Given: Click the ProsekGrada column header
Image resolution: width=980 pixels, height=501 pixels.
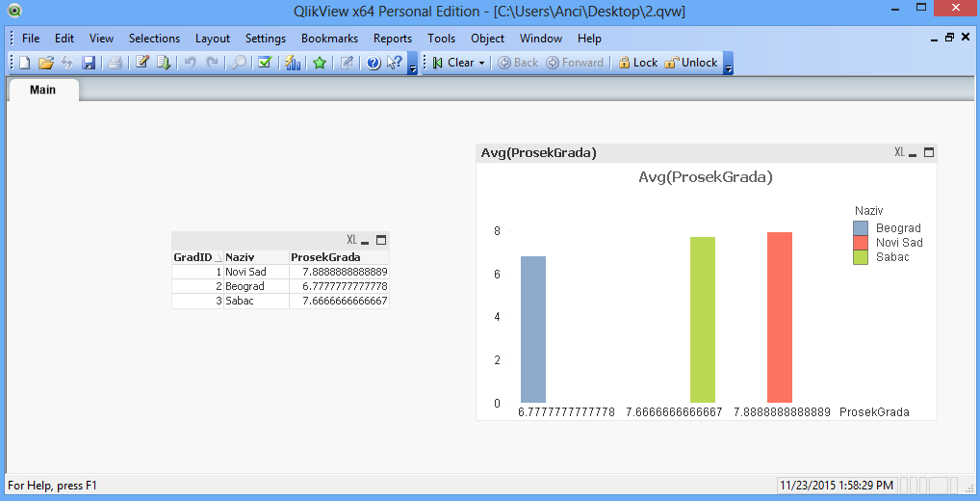Looking at the screenshot, I should pos(340,257).
